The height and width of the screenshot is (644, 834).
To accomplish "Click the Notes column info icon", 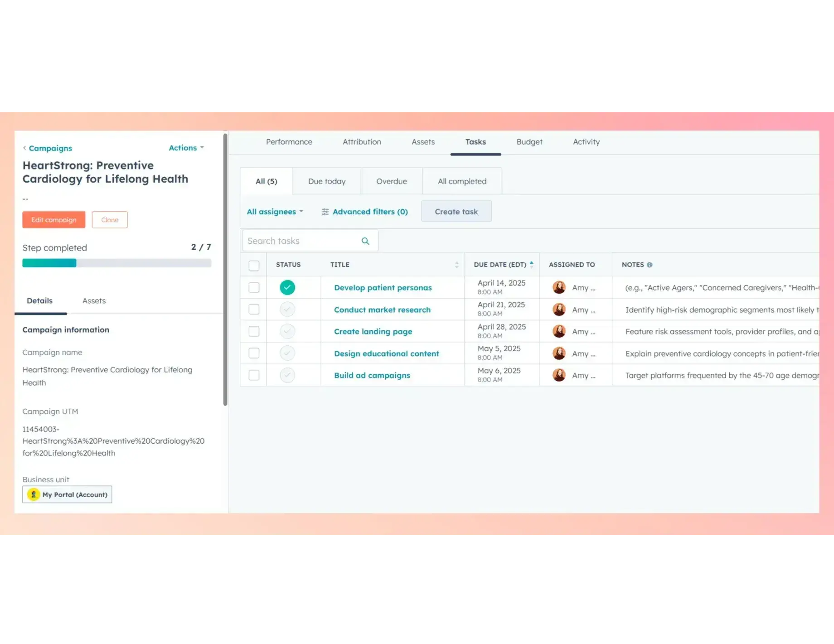I will (650, 265).
